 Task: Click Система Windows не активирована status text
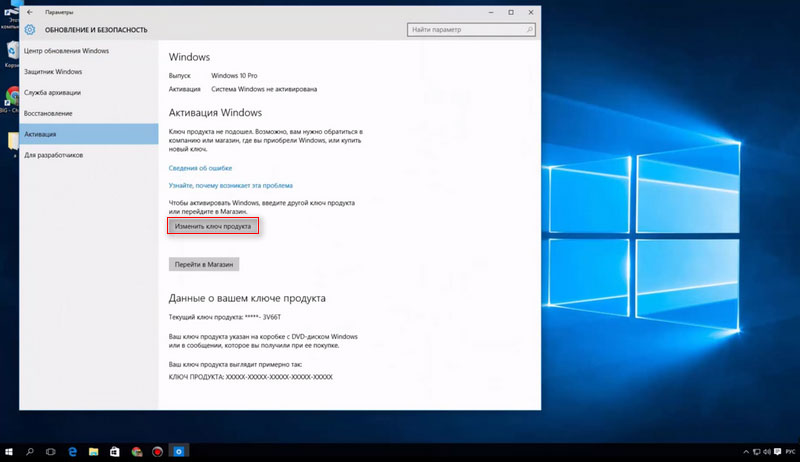pyautogui.click(x=264, y=89)
